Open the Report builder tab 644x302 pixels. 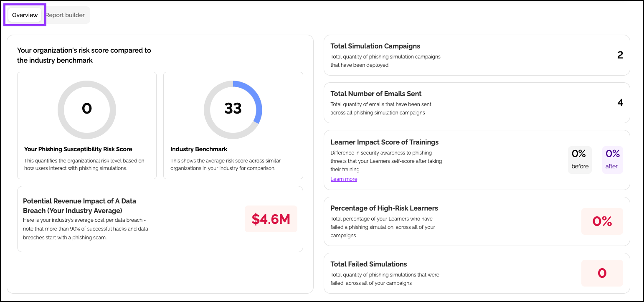point(65,15)
